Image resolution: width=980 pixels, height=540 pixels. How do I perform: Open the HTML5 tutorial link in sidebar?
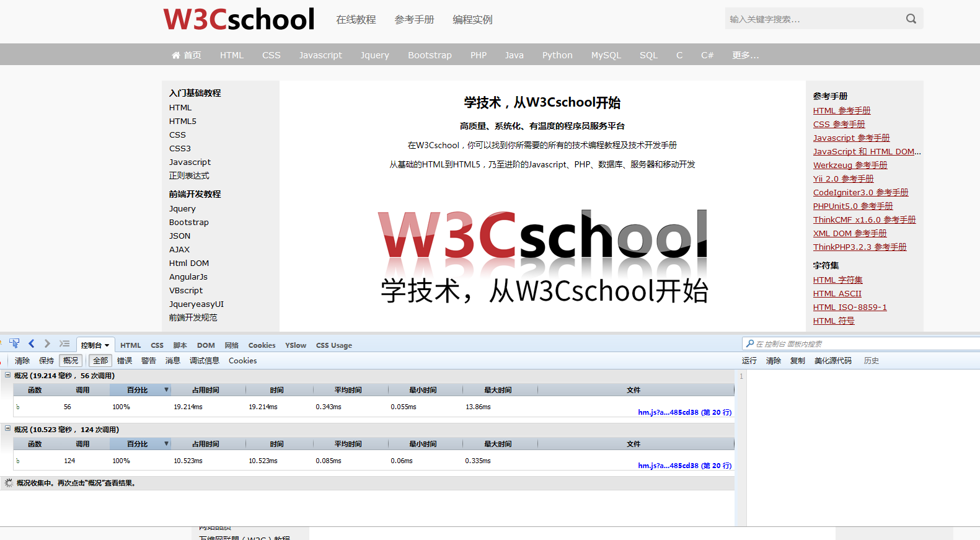click(183, 122)
